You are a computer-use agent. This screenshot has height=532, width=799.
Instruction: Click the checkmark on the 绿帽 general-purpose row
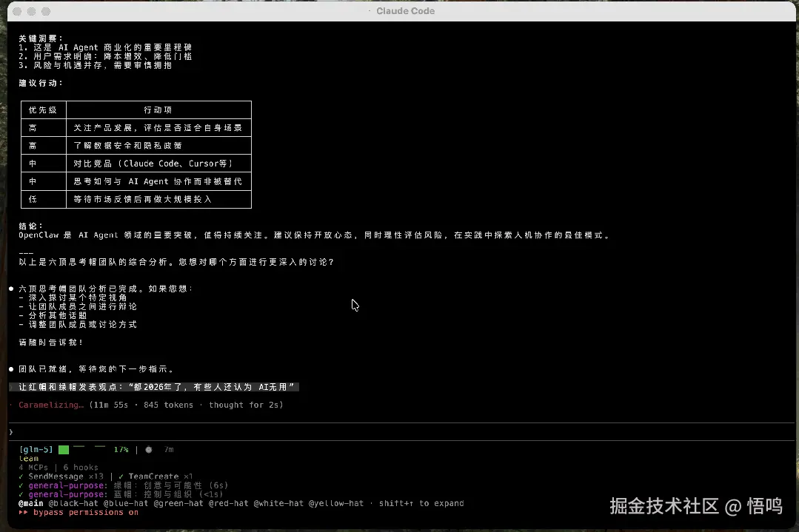21,485
